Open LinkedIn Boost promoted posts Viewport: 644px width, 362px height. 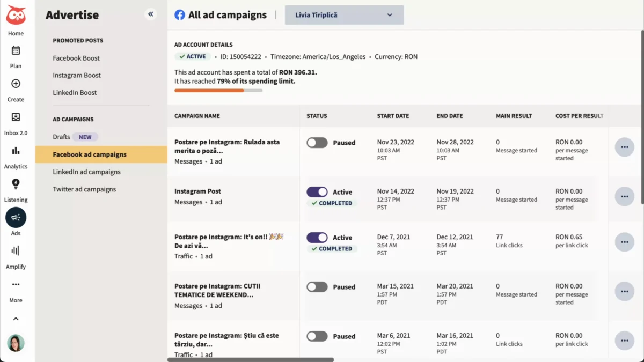coord(75,92)
